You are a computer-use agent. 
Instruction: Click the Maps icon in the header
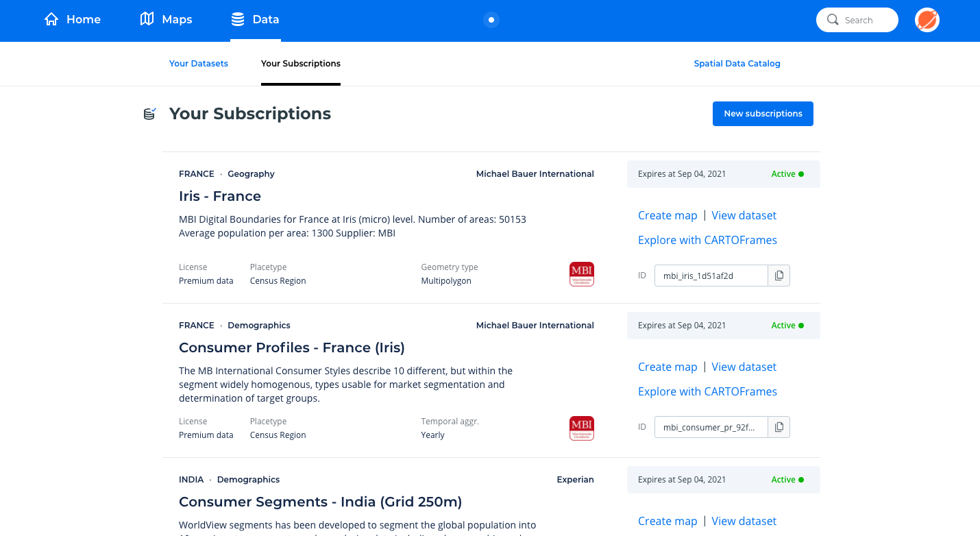147,19
